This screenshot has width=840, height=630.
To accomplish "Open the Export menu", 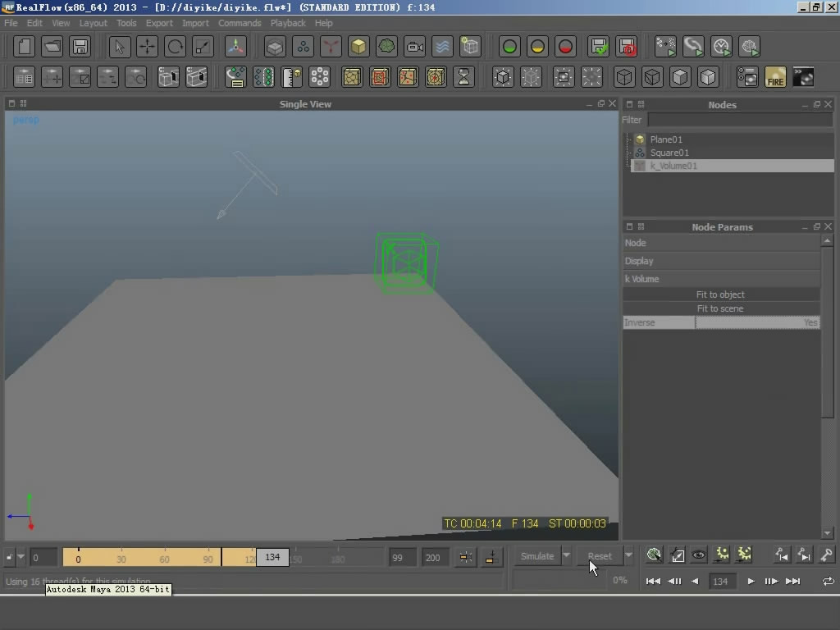I will pyautogui.click(x=159, y=23).
